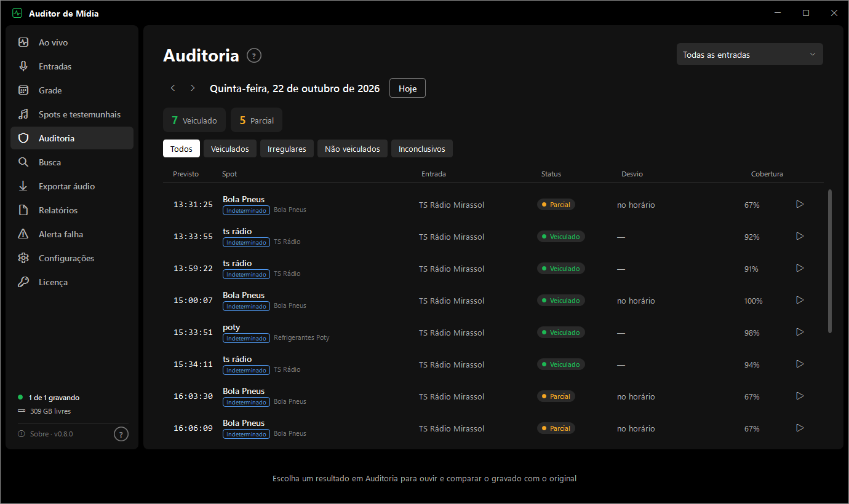
Task: Go to the next day
Action: [193, 88]
